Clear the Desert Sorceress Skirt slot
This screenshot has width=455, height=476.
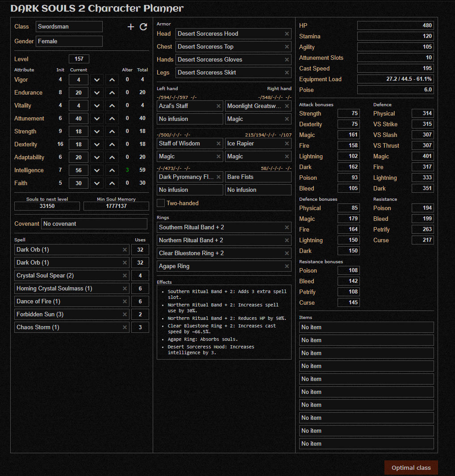[x=287, y=73]
